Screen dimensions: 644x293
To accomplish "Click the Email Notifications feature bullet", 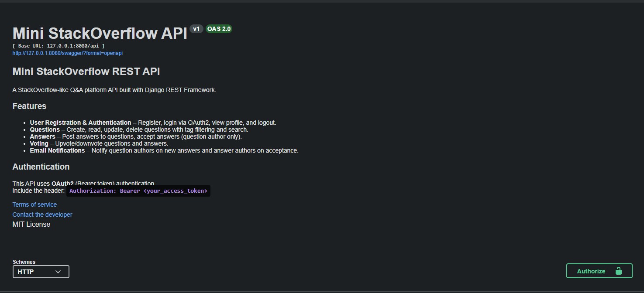I will click(x=164, y=150).
